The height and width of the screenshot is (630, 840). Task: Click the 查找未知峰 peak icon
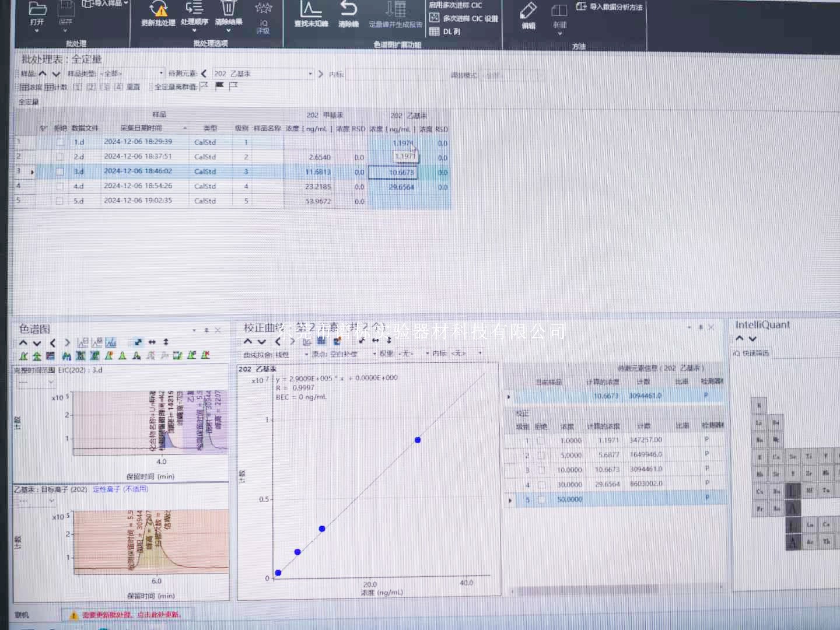[310, 10]
